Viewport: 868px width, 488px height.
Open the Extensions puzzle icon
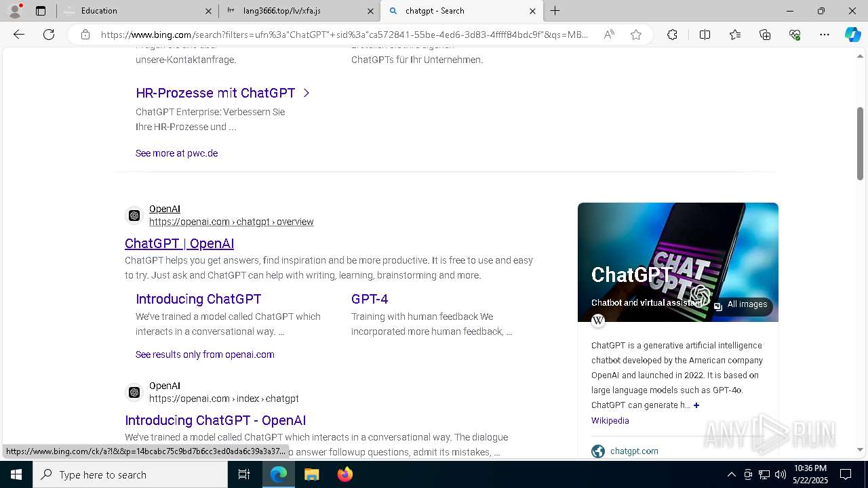tap(672, 35)
